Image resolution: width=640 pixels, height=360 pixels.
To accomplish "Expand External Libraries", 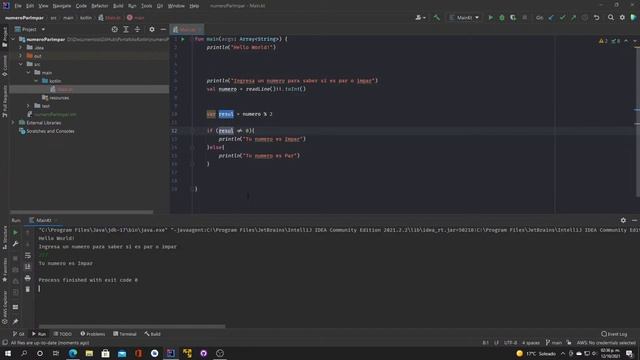I will pos(13,123).
